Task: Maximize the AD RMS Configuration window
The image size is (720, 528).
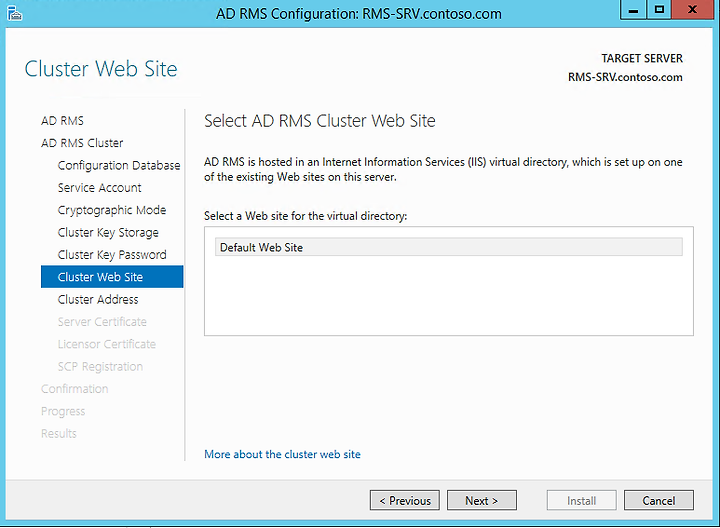Action: (659, 10)
